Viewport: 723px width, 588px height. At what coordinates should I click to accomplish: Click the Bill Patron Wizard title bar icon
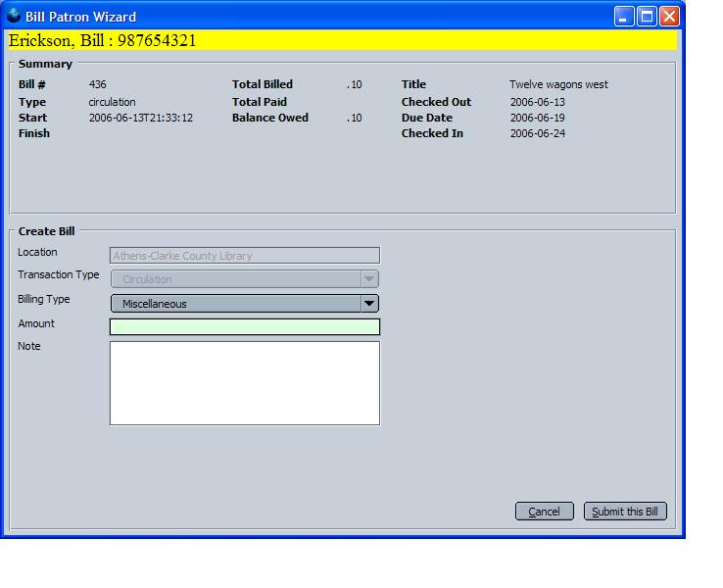(x=14, y=16)
